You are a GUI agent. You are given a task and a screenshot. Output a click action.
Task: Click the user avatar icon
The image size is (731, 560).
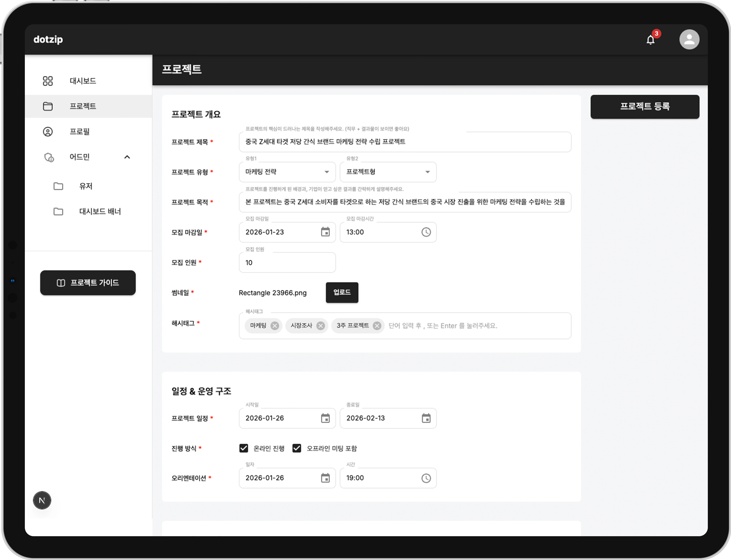[x=689, y=40]
